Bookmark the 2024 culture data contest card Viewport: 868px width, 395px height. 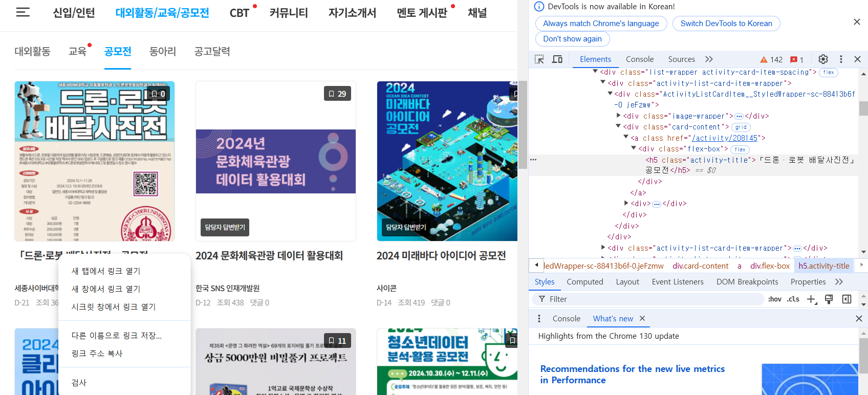(337, 94)
